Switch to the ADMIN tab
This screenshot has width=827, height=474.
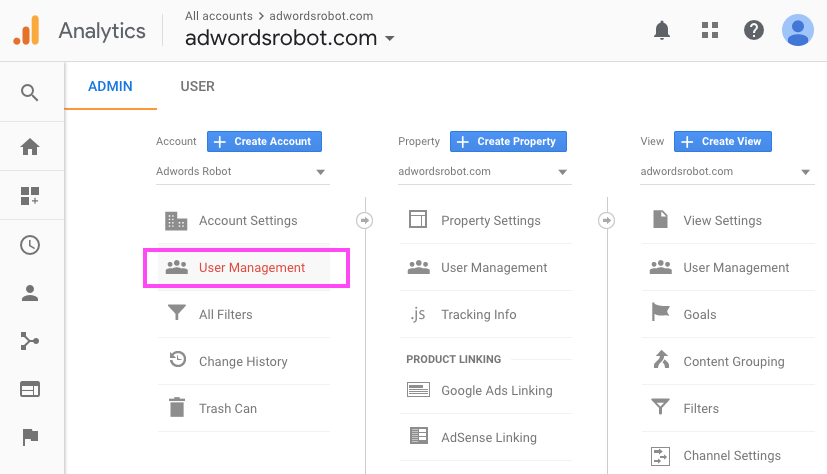[x=110, y=86]
